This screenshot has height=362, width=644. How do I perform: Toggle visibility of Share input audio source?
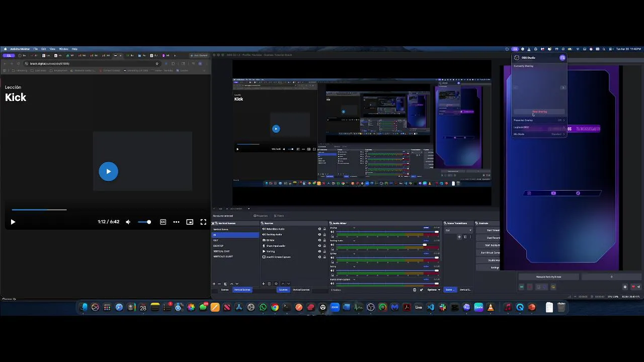[319, 245]
